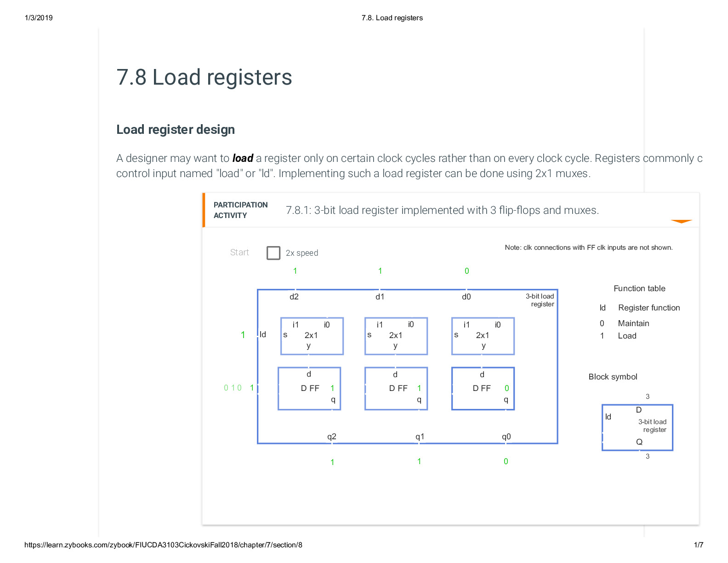Click the green 0 output below q0

click(506, 461)
